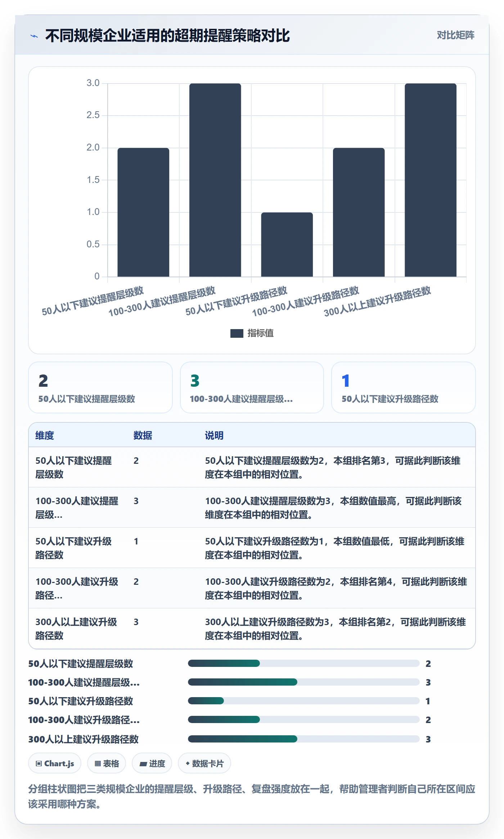Click description text 本组数值最高
This screenshot has width=504, height=839.
pyautogui.click(x=368, y=501)
